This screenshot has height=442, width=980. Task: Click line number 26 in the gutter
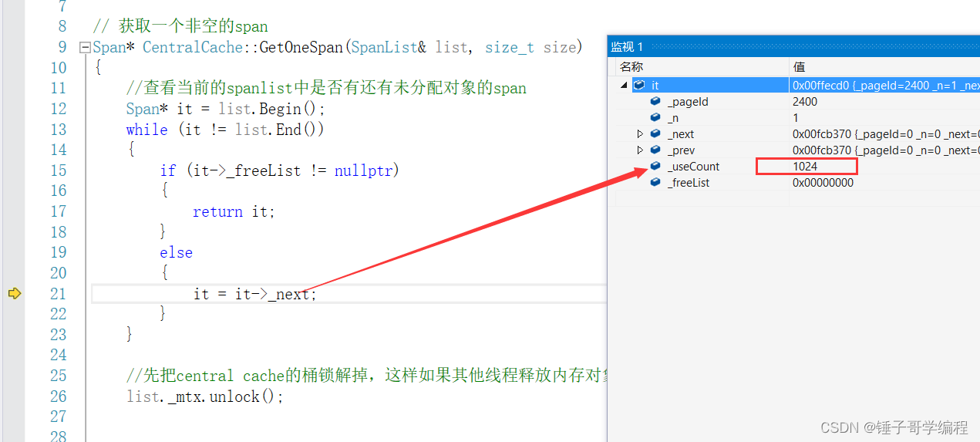[x=58, y=396]
